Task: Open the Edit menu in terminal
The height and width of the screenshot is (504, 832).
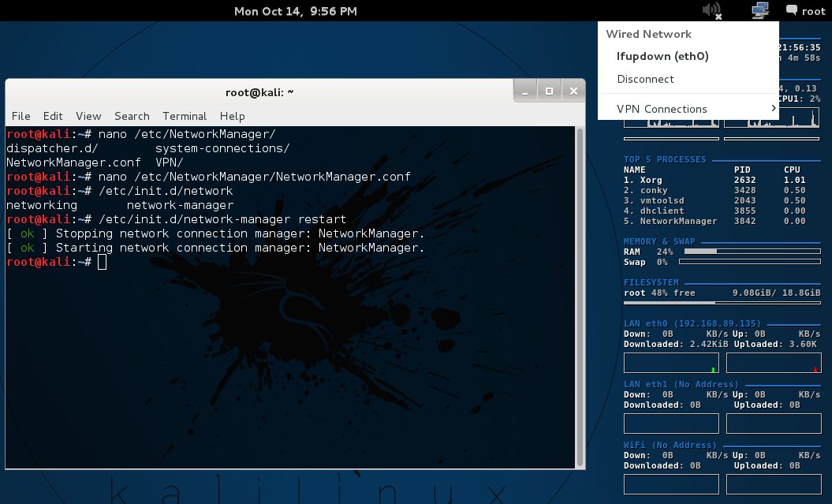Action: 53,116
